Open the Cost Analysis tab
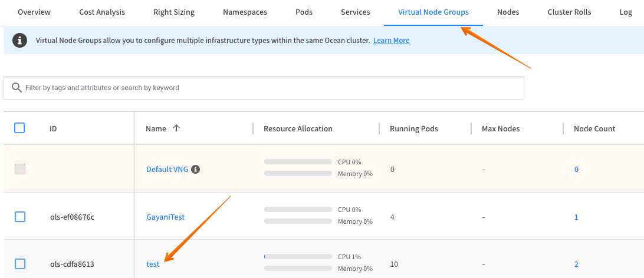 (x=101, y=12)
